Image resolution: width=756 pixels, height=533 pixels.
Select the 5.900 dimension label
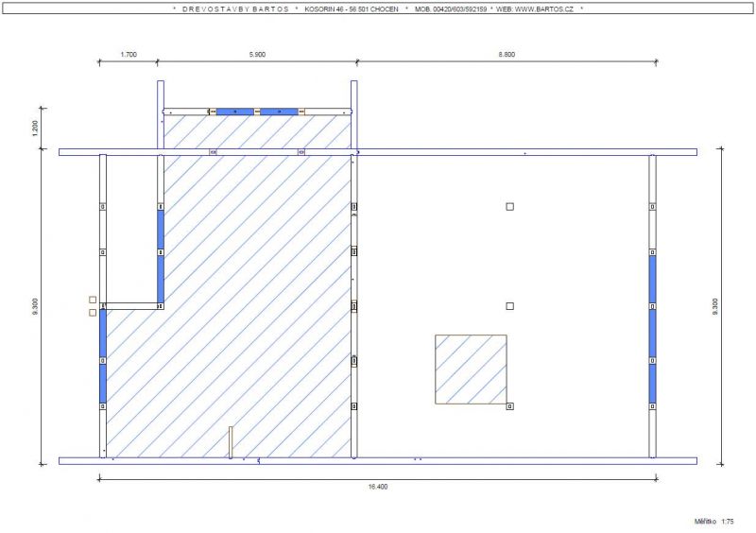click(257, 55)
